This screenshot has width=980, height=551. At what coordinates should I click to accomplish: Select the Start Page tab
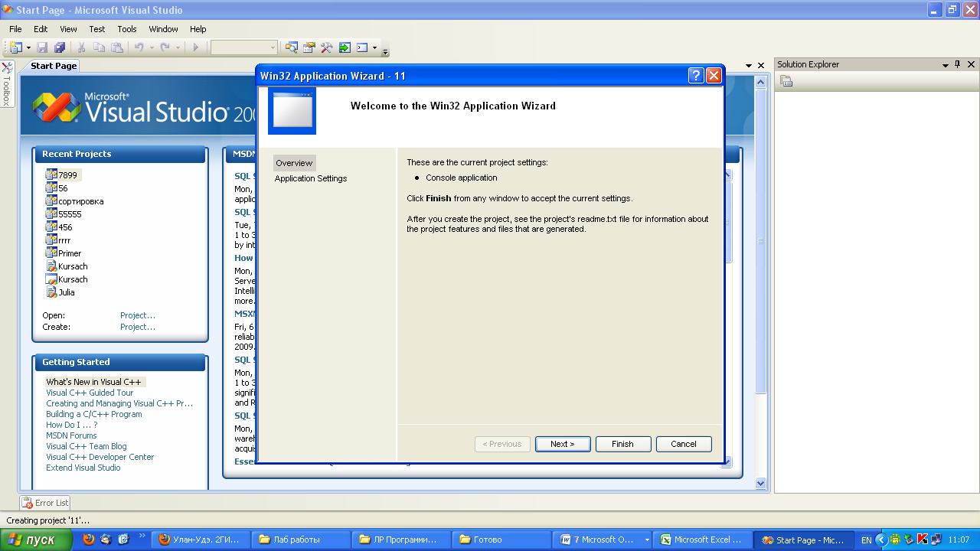coord(54,66)
